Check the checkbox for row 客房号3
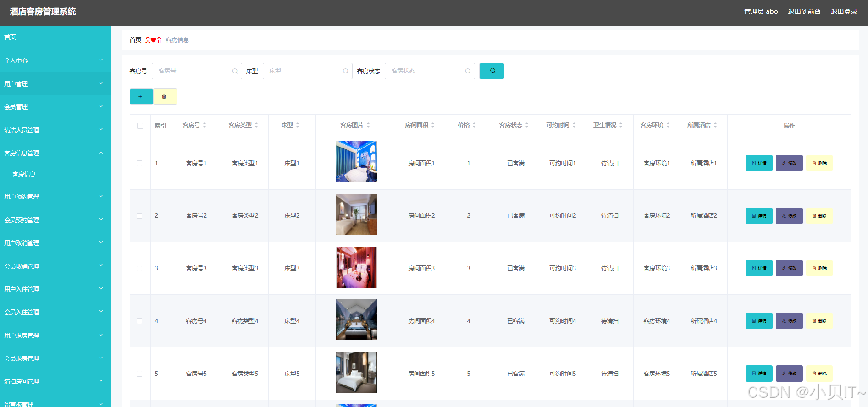Viewport: 868px width, 407px height. tap(139, 269)
